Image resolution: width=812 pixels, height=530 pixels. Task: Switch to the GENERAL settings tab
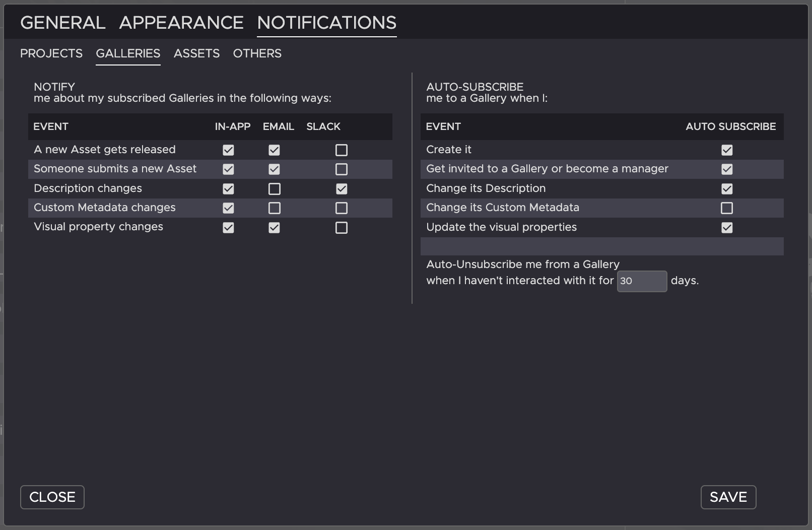coord(62,23)
